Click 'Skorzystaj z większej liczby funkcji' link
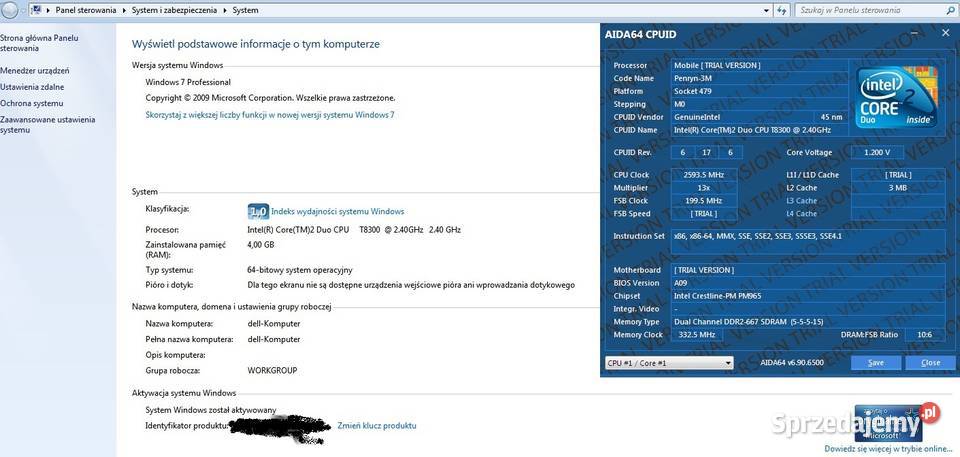The width and height of the screenshot is (960, 457). click(270, 115)
